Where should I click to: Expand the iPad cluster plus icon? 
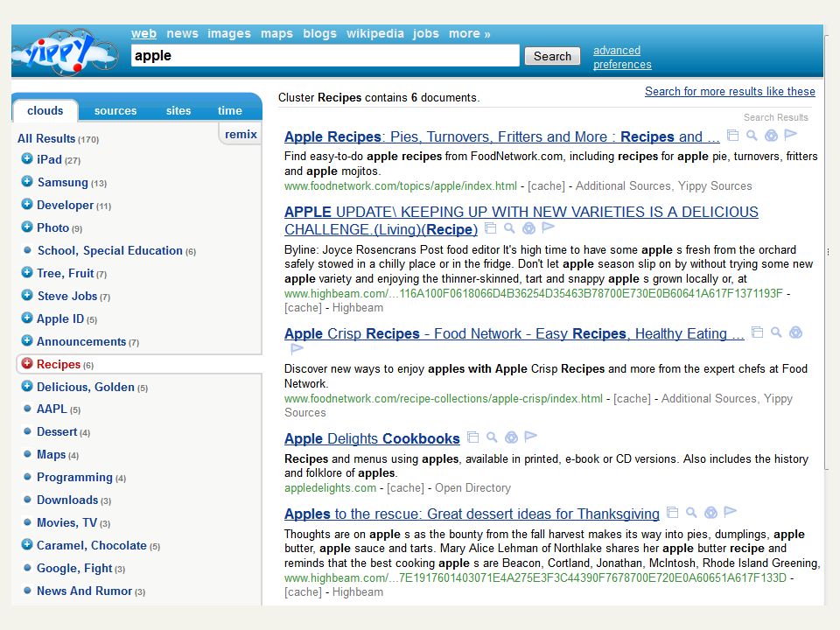tap(27, 158)
